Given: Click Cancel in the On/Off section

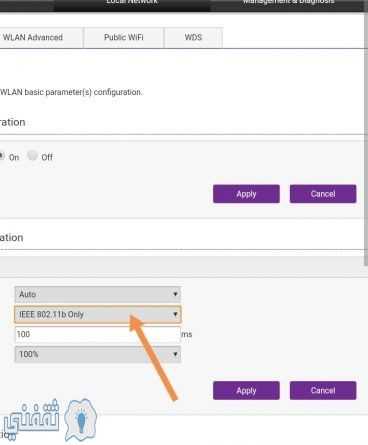Looking at the screenshot, I should click(x=323, y=194).
